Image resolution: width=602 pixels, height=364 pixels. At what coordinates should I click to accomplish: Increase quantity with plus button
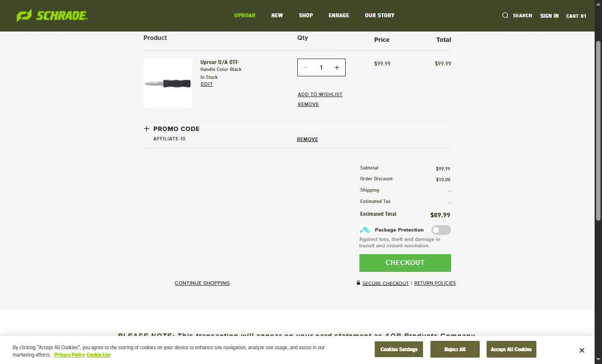click(337, 67)
